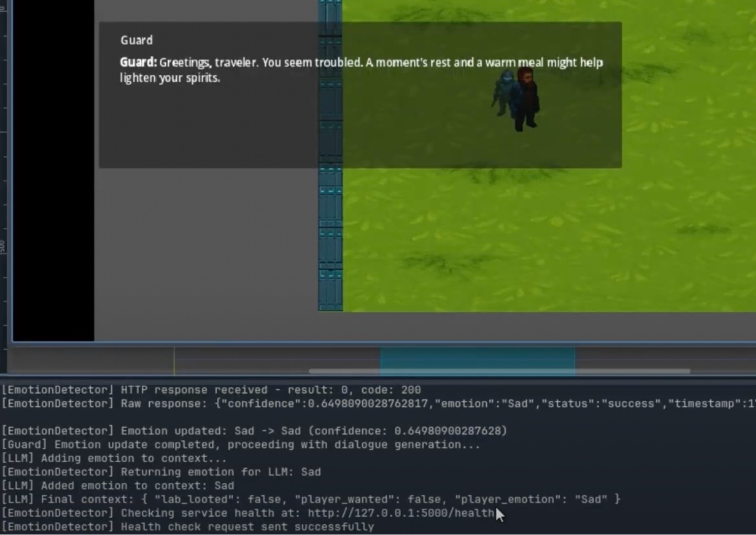Click the Guard speaker name in dialogue box
The height and width of the screenshot is (535, 756).
[x=136, y=40]
